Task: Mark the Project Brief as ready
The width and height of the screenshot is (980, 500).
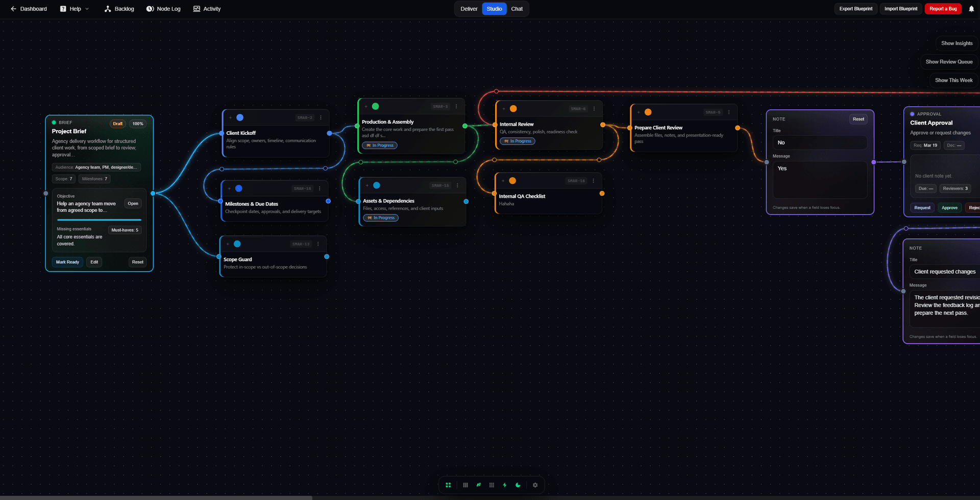Action: (x=67, y=262)
